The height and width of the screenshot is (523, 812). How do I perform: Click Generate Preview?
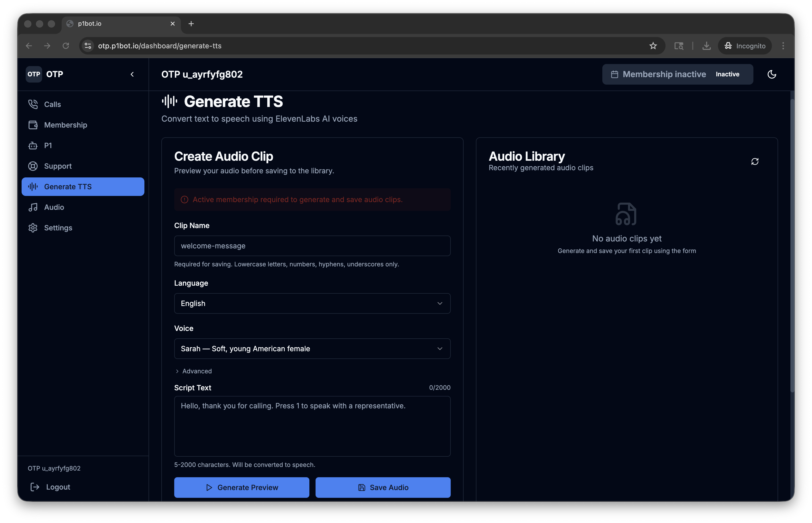[241, 487]
